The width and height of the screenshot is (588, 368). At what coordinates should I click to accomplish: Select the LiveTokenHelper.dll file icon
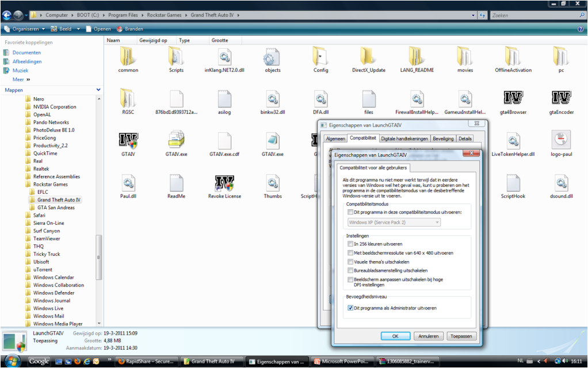[513, 140]
